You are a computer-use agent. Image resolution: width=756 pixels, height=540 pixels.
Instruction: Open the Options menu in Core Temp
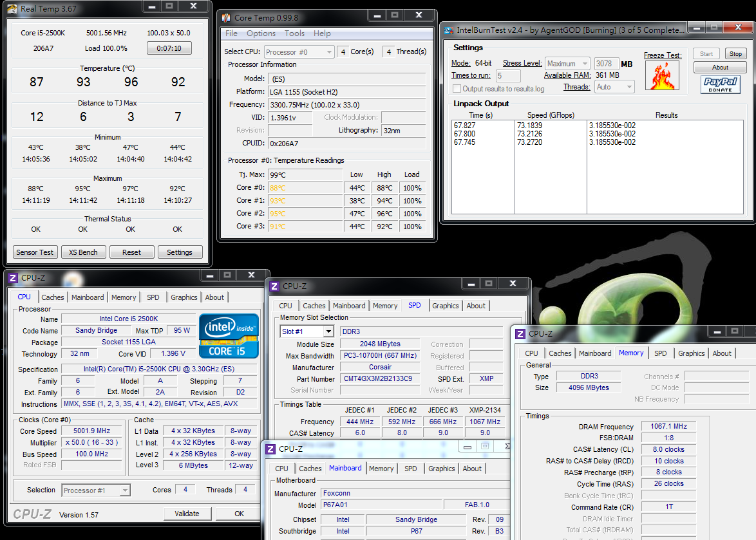(261, 33)
